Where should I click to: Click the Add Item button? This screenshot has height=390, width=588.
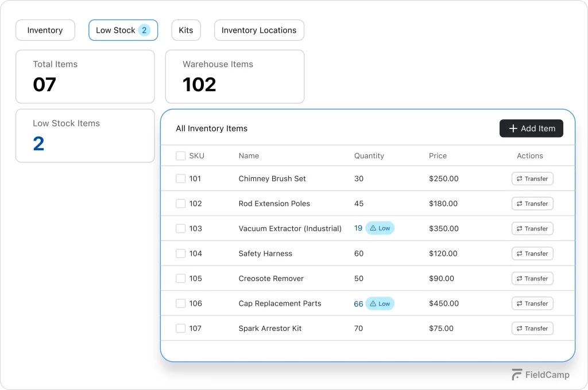point(531,128)
